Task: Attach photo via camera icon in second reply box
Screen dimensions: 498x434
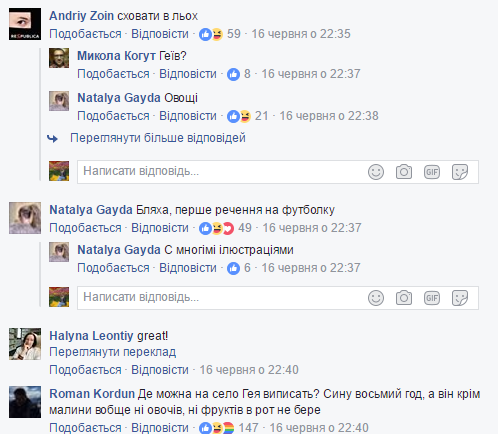Action: click(404, 298)
